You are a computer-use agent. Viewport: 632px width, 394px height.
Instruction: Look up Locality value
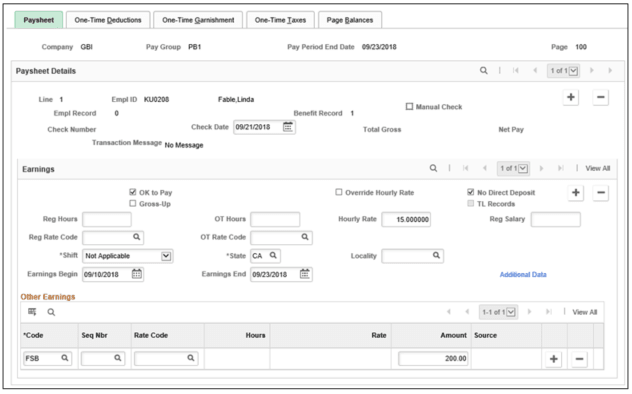[436, 255]
